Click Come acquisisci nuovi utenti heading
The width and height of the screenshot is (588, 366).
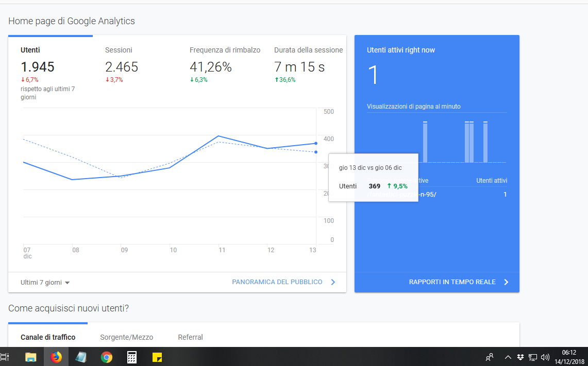pos(68,308)
